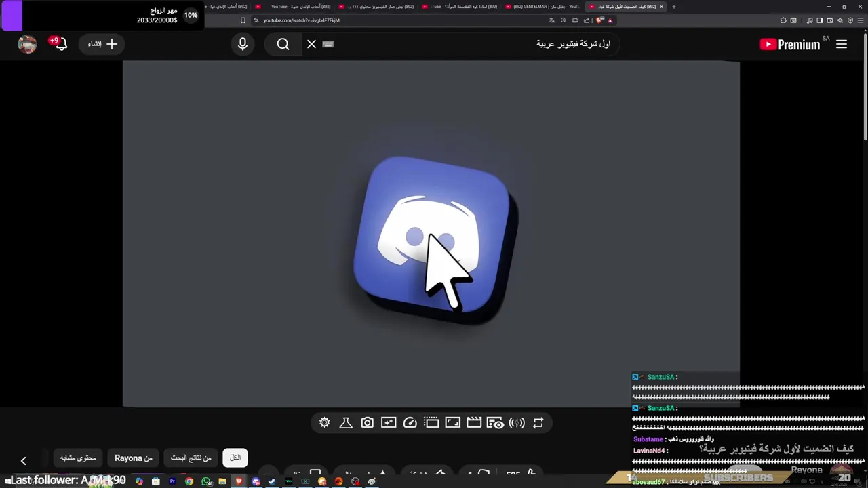Image resolution: width=868 pixels, height=488 pixels.
Task: Select the من نتائج البحث chip
Action: point(191,457)
